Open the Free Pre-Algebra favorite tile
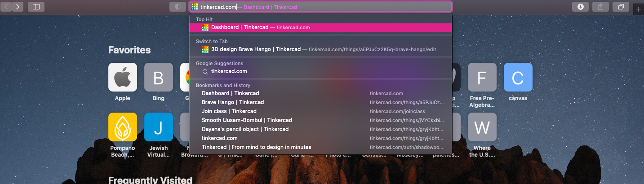The width and height of the screenshot is (644, 184). [482, 77]
